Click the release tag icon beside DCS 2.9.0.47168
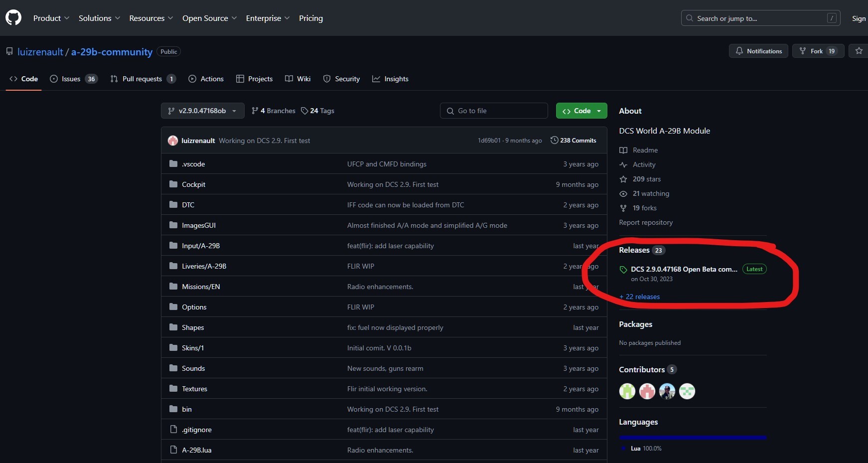Image resolution: width=868 pixels, height=463 pixels. (x=623, y=270)
